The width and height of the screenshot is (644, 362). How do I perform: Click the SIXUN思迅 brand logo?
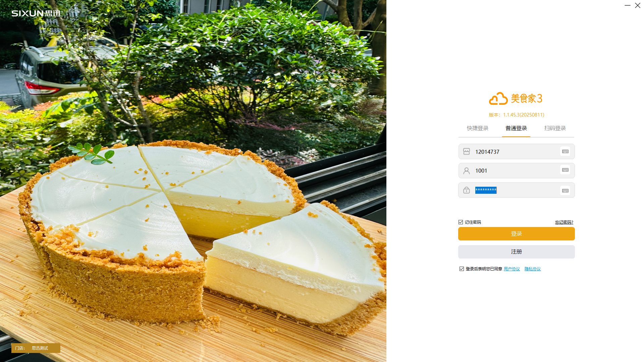(x=36, y=13)
